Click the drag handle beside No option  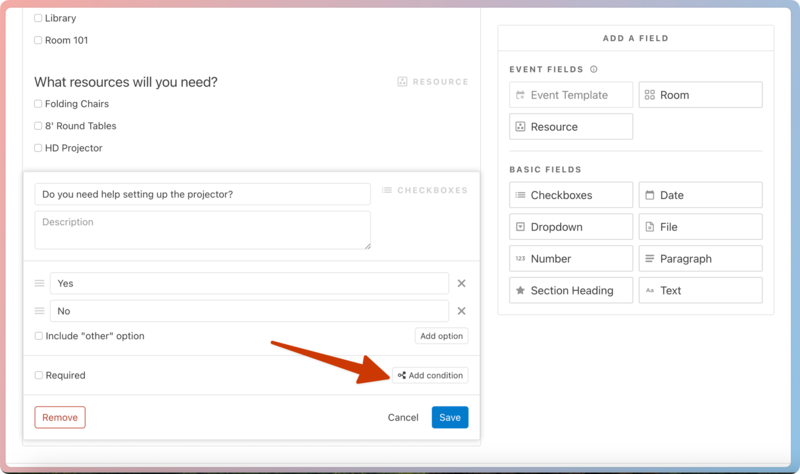pos(40,311)
